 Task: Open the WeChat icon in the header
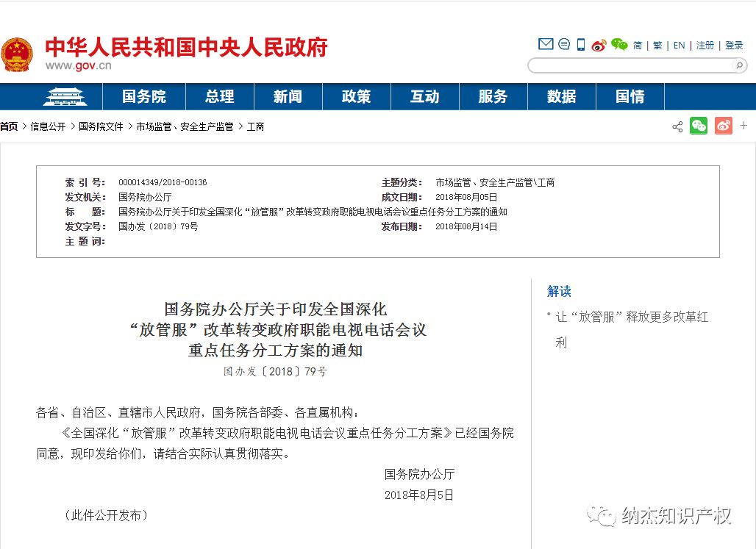pos(618,44)
